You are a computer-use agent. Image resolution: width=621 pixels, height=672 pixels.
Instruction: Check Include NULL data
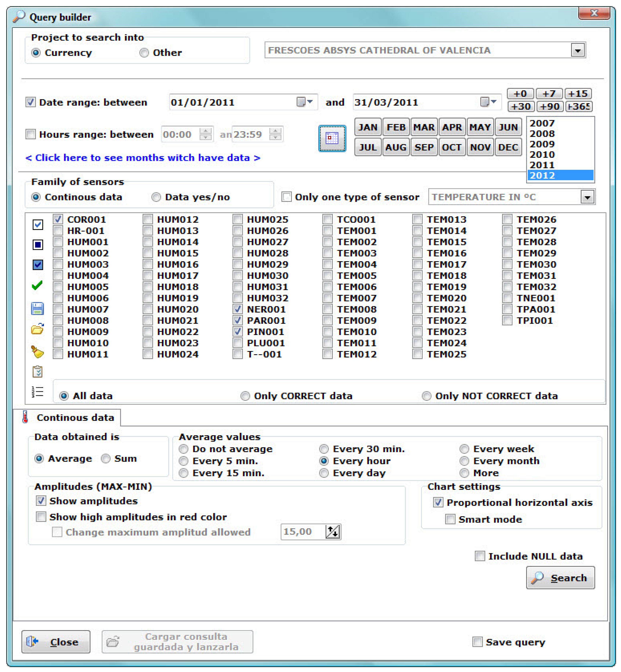pos(480,556)
